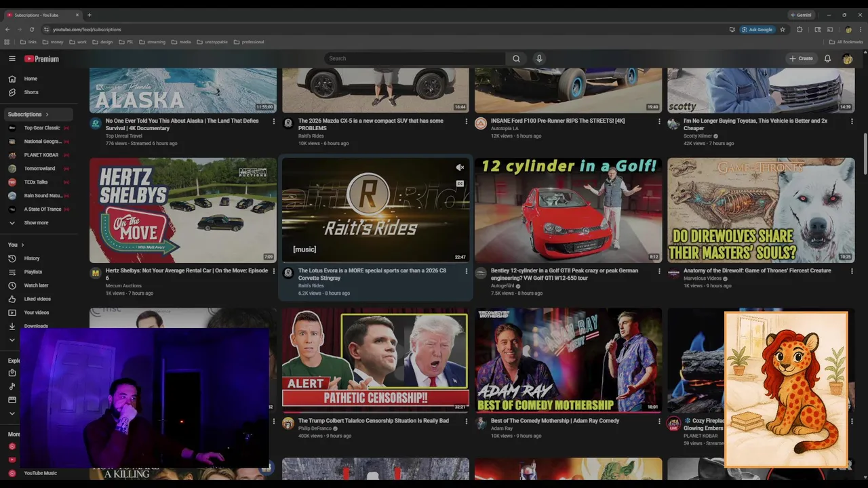Screen dimensions: 868x488
Task: Open Top Gear Classic channel in sidebar
Action: click(39, 128)
